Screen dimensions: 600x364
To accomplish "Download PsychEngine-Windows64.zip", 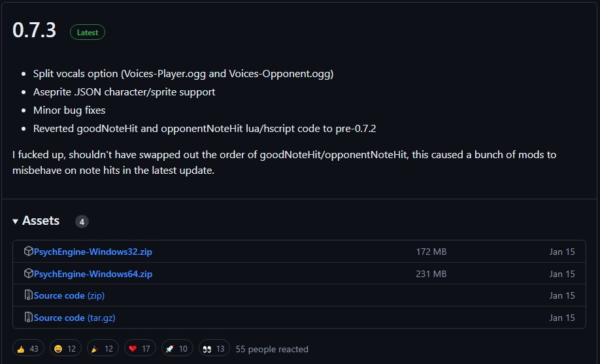I will pos(93,274).
